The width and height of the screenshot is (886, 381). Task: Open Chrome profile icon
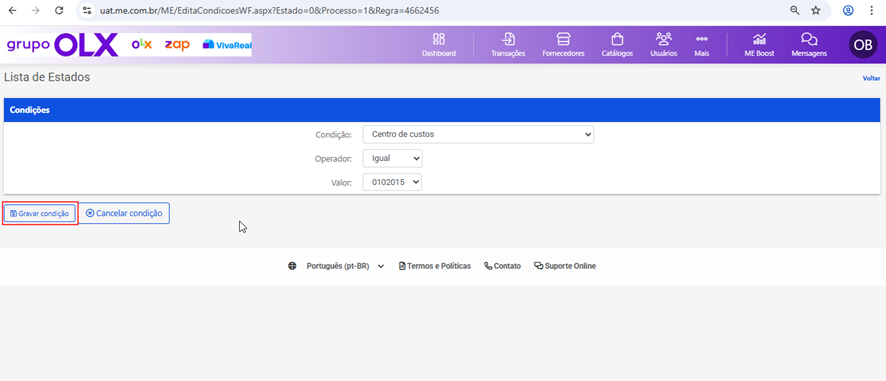(848, 10)
